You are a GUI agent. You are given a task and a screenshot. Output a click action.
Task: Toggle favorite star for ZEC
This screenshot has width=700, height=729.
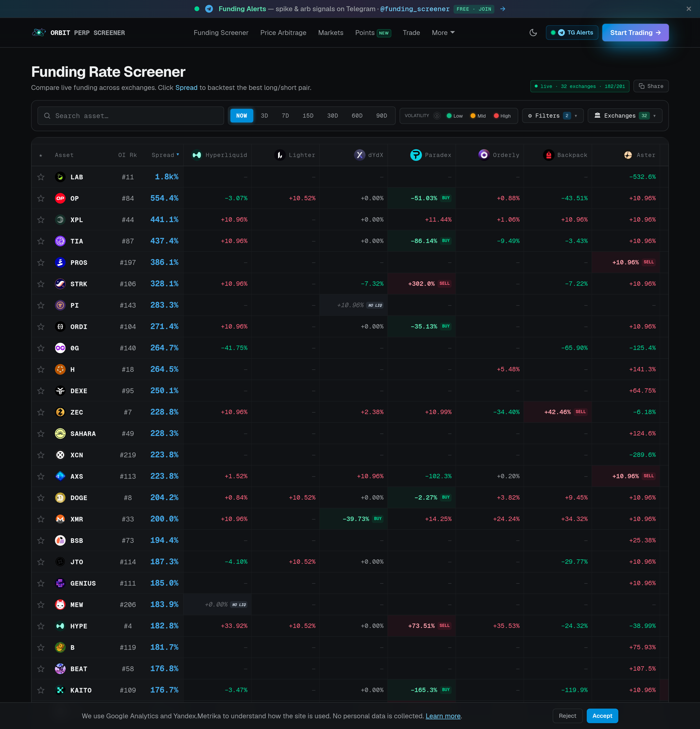41,412
